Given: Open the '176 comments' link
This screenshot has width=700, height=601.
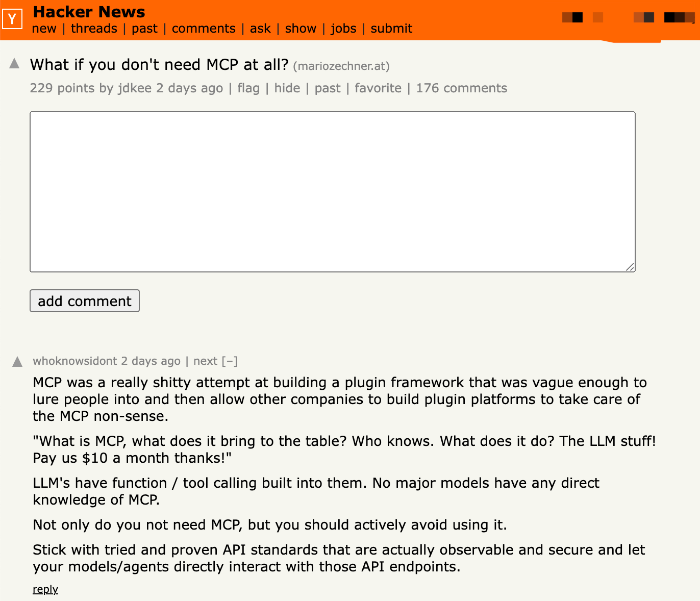Looking at the screenshot, I should pos(461,88).
